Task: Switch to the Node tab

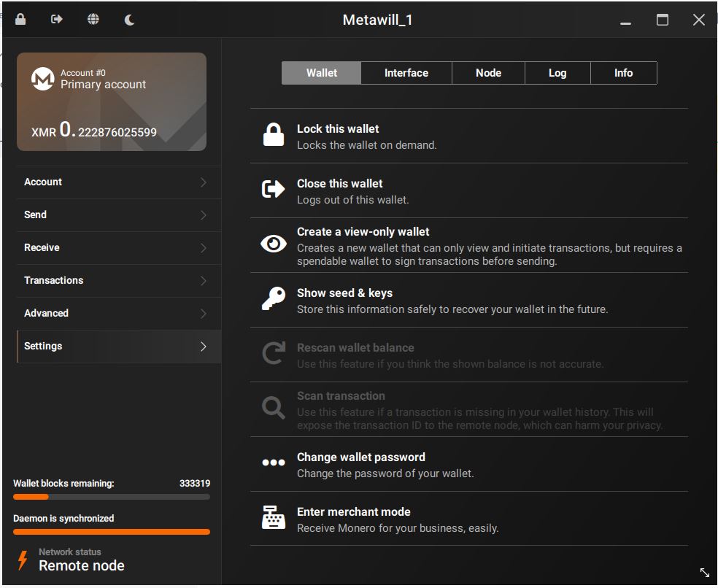Action: tap(488, 73)
